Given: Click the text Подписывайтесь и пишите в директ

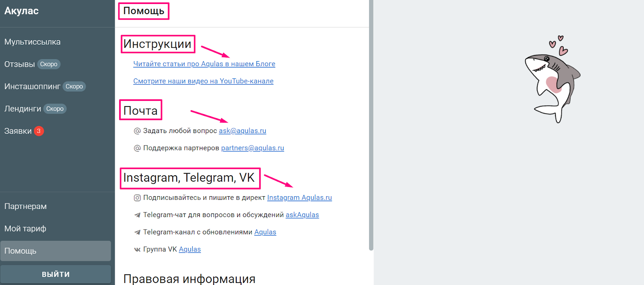Looking at the screenshot, I should [x=204, y=198].
